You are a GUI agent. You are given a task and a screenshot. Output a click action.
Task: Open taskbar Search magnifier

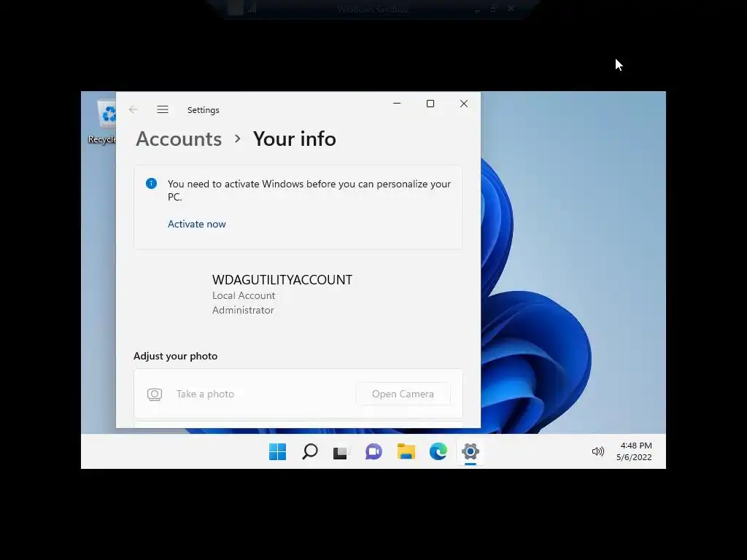tap(309, 451)
